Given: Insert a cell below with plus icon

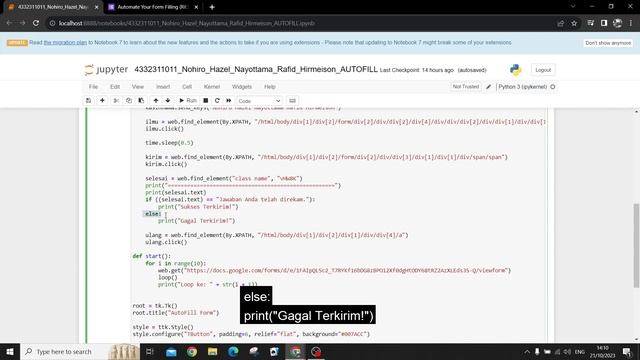Looking at the screenshot, I should 102,100.
